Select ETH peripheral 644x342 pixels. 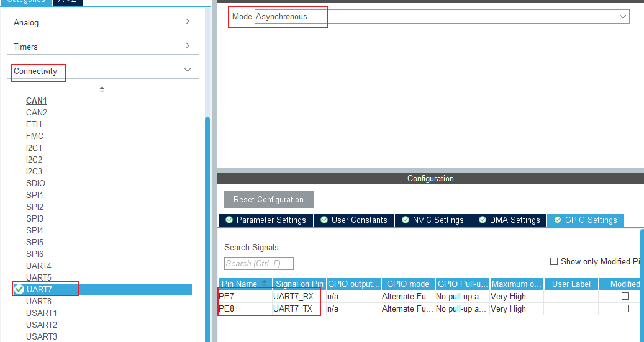click(x=34, y=124)
